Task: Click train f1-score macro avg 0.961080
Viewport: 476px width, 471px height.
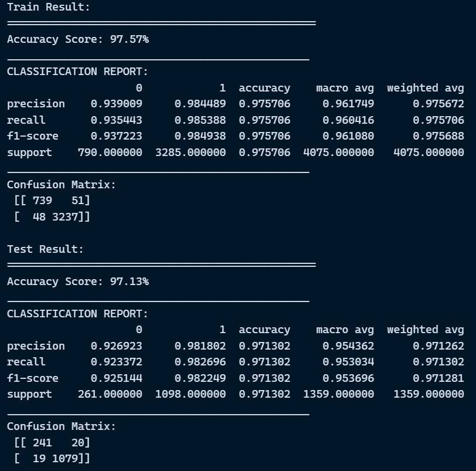Action: pos(348,136)
